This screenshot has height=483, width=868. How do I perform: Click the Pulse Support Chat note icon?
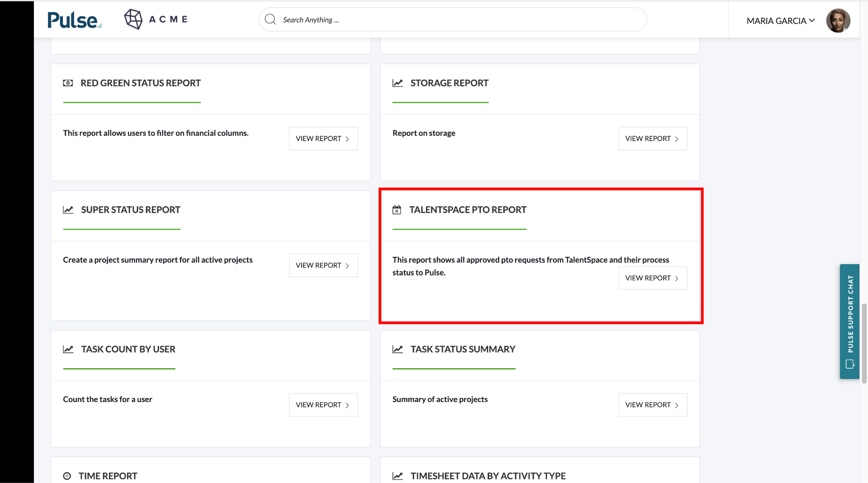(850, 364)
